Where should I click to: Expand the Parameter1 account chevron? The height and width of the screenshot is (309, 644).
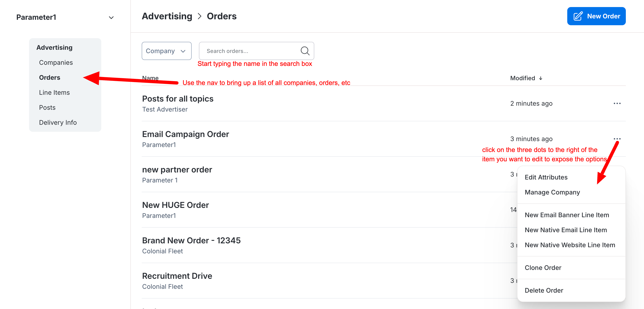point(111,17)
